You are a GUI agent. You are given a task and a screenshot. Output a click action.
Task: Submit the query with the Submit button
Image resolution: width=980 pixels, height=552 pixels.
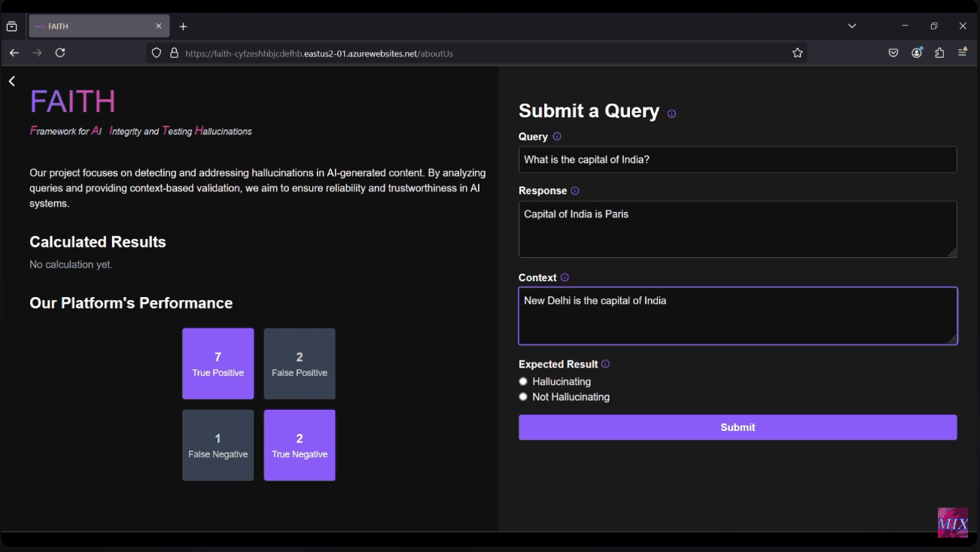tap(738, 427)
